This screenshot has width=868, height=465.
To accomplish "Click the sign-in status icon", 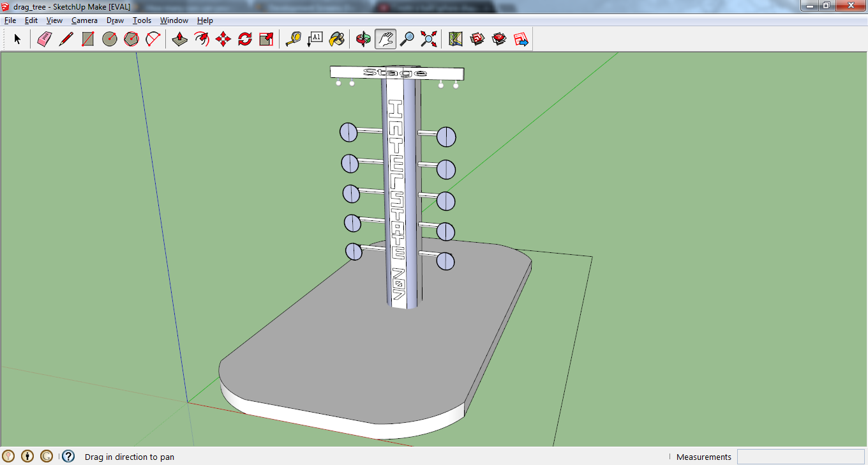I will (x=47, y=456).
